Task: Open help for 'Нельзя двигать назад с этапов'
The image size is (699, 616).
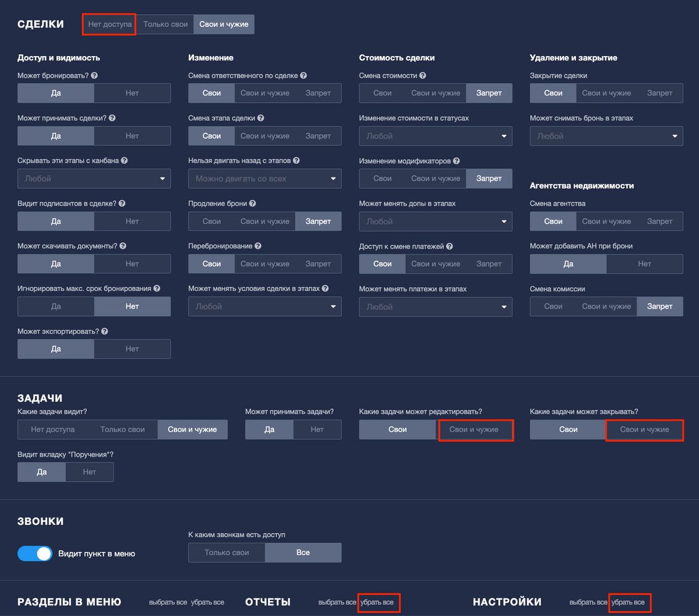Action: (296, 160)
